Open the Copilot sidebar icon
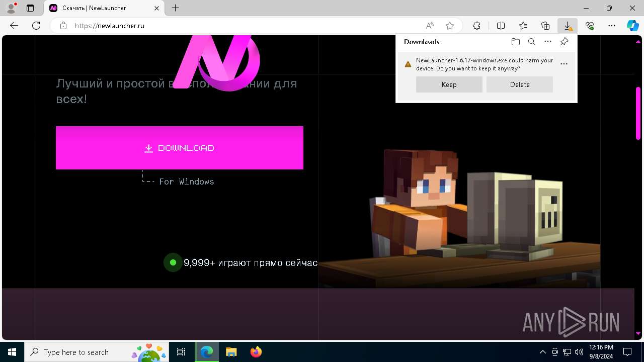The height and width of the screenshot is (362, 644). coord(632,26)
